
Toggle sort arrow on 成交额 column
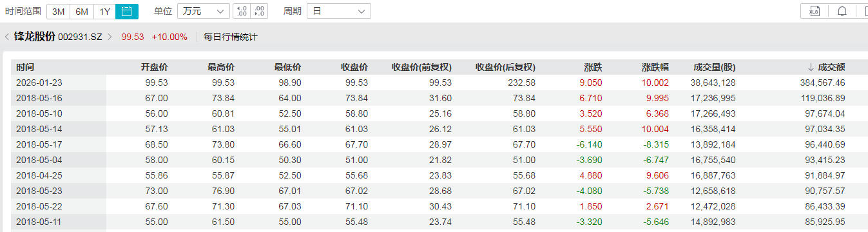[x=811, y=67]
